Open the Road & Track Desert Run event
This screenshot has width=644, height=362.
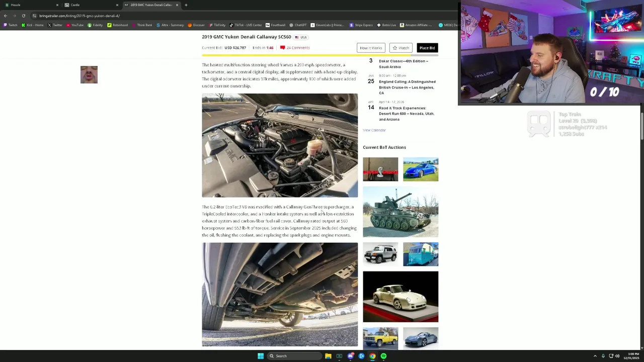[407, 114]
